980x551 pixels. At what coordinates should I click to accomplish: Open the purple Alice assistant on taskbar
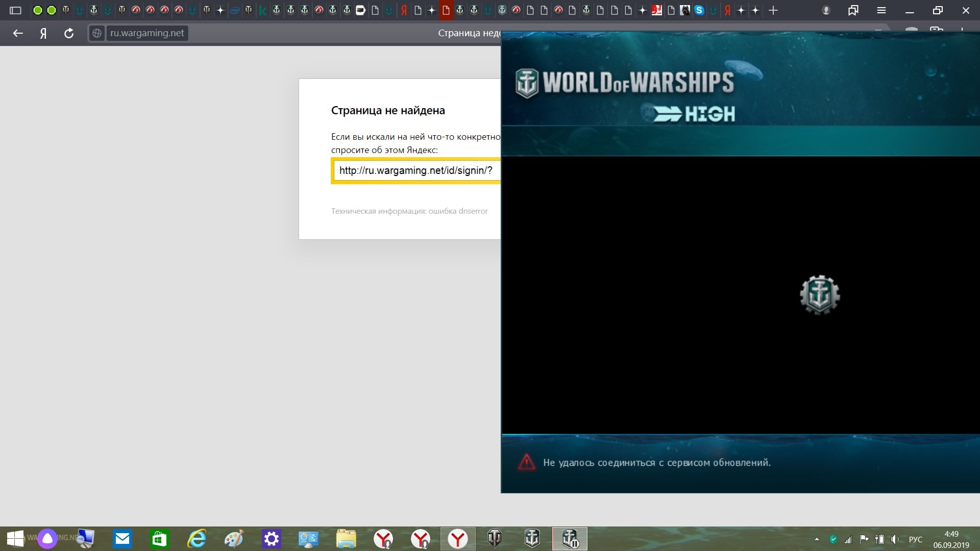tap(47, 539)
